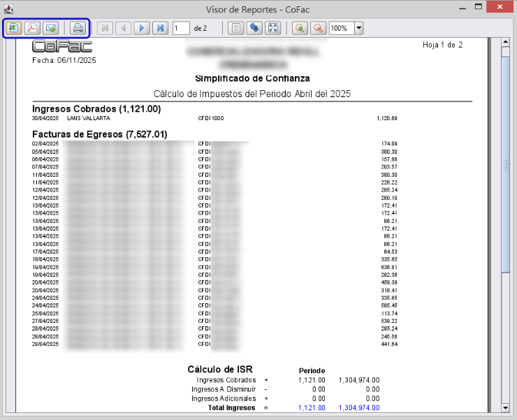Send the report by email
The height and width of the screenshot is (420, 517).
coord(51,28)
